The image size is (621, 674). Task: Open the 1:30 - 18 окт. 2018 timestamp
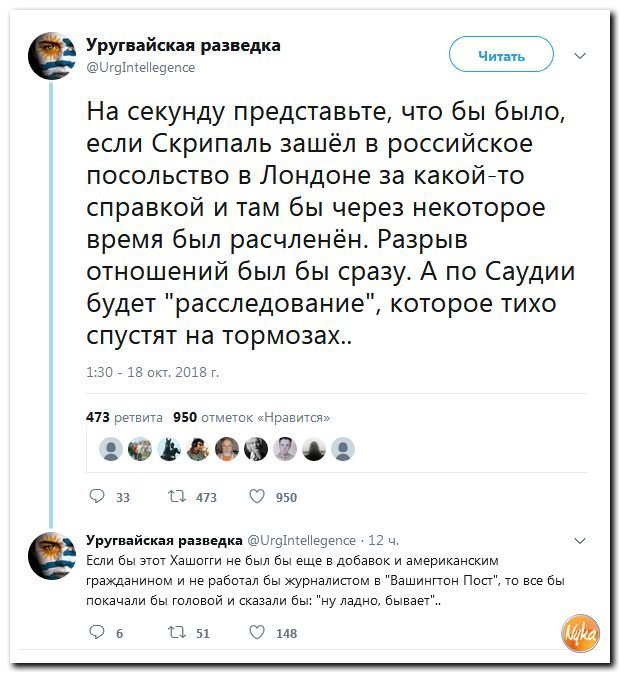[153, 372]
